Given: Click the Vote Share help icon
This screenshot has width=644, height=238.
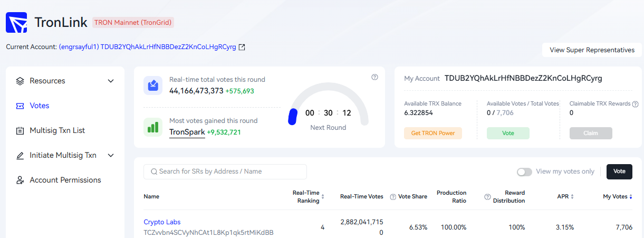Looking at the screenshot, I should pyautogui.click(x=393, y=197).
